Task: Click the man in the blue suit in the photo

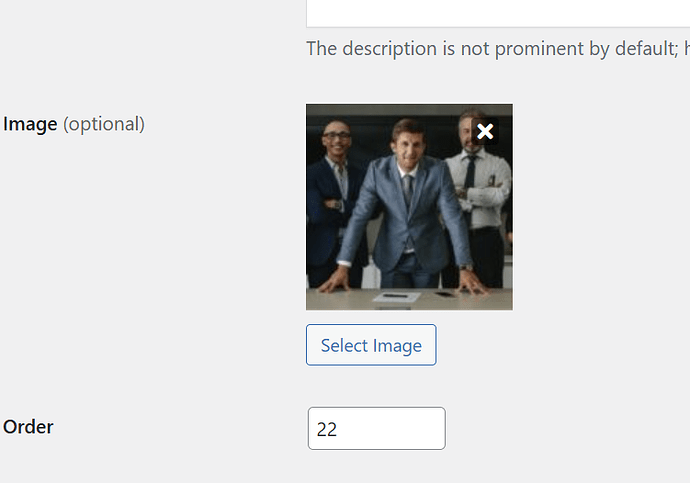Action: [407, 207]
